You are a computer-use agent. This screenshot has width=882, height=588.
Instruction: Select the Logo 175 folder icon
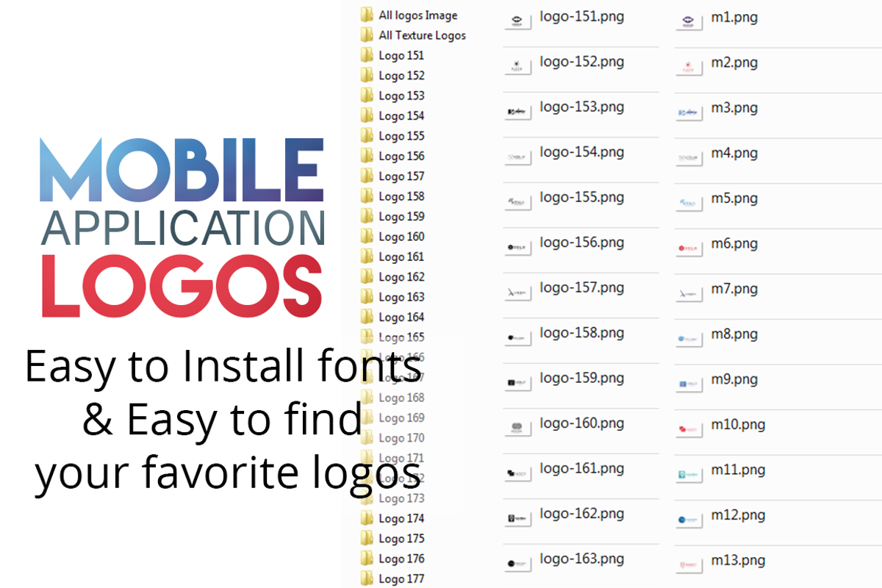367,538
